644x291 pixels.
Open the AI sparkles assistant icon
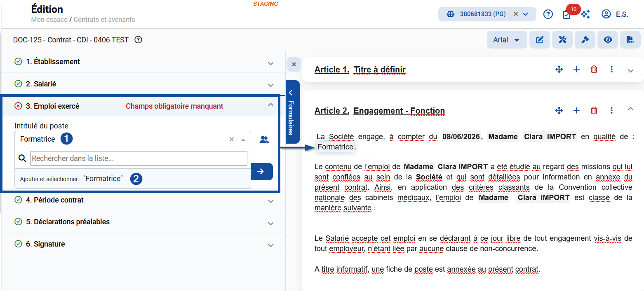point(585,14)
